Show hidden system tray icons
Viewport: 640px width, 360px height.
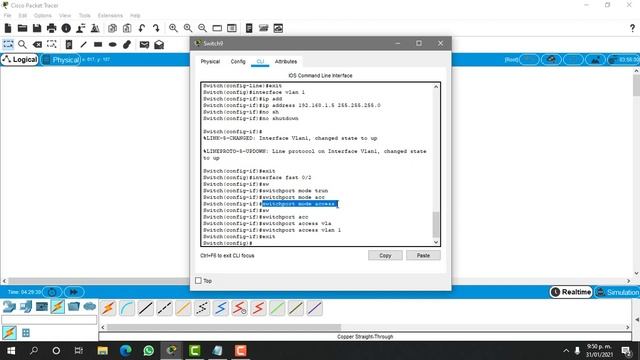(x=566, y=351)
